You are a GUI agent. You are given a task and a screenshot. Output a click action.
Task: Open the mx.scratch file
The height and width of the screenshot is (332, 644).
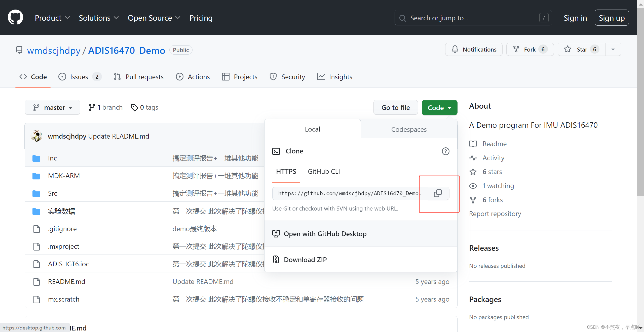coord(64,299)
